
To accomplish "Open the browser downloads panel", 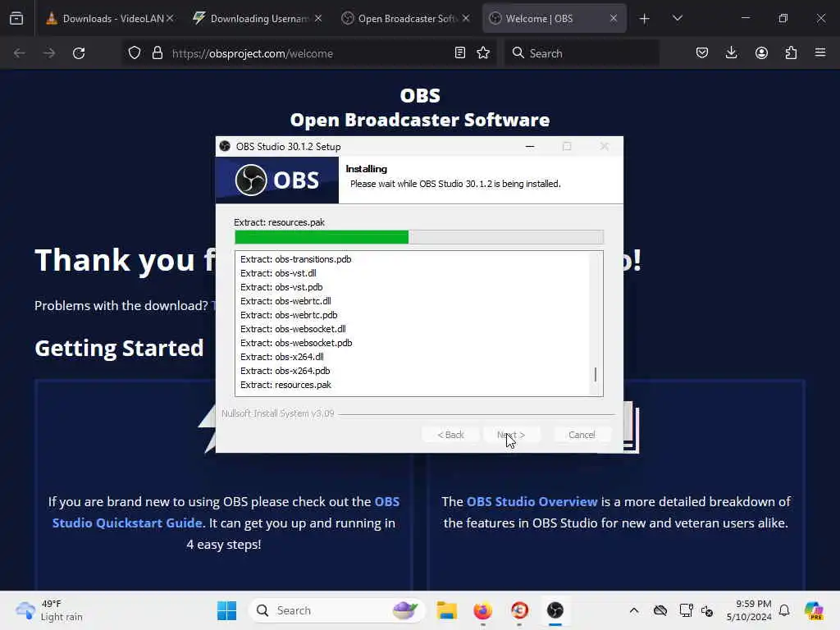I will [x=731, y=53].
